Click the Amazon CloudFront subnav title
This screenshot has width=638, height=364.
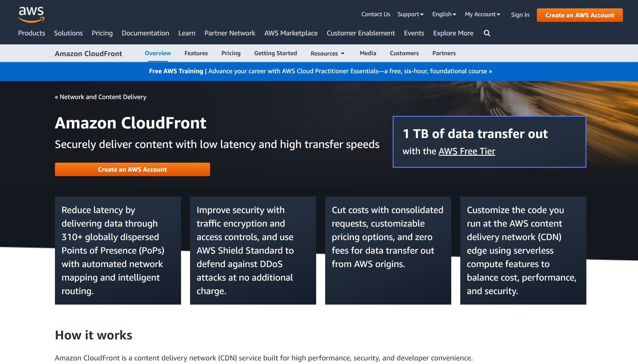(x=88, y=54)
